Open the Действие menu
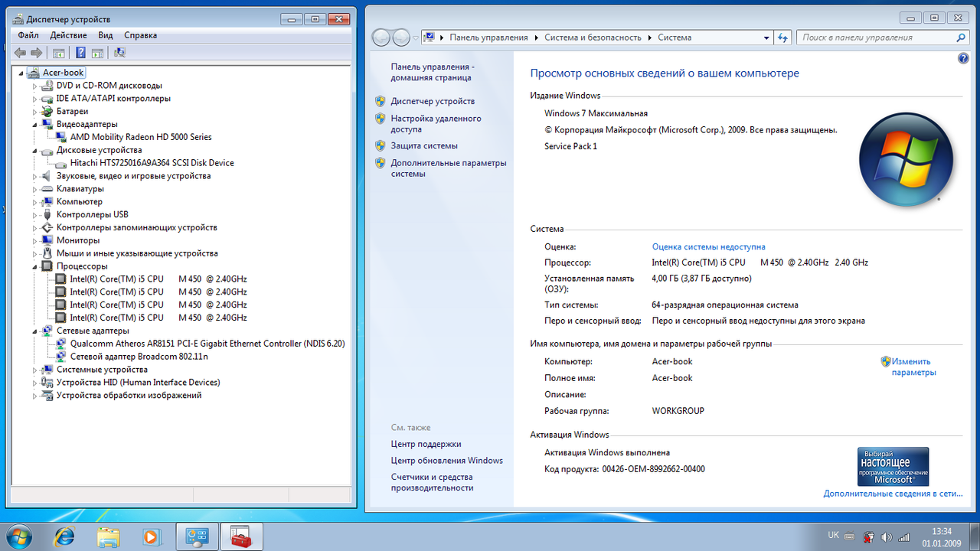980x551 pixels. point(68,35)
